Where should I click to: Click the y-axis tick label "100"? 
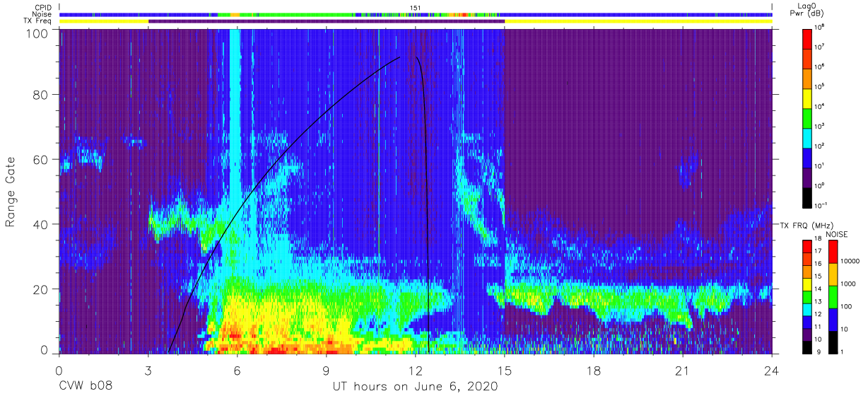pyautogui.click(x=37, y=33)
